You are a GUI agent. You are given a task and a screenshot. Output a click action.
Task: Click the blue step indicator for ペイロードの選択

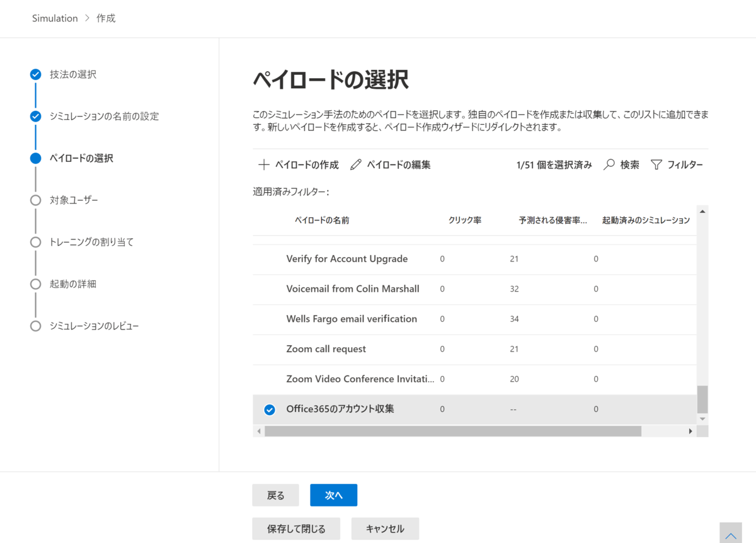[x=35, y=158]
